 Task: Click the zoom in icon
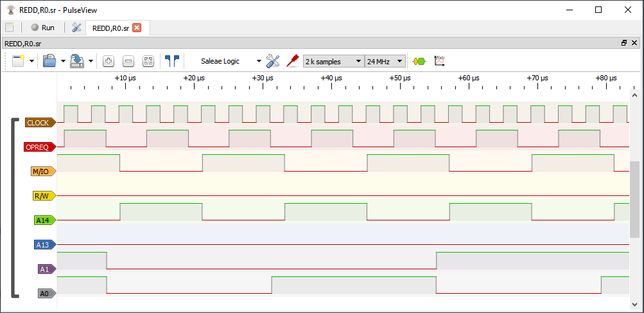(109, 61)
